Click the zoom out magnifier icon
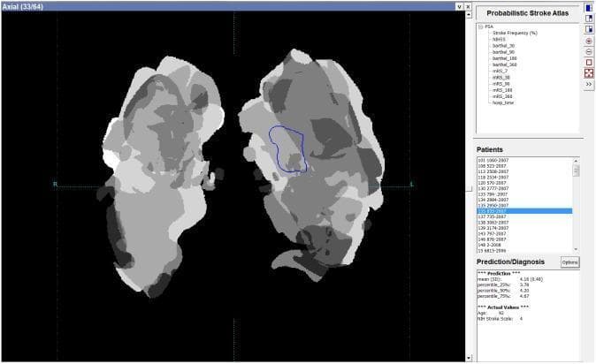Viewport: 596px width, 364px height. [589, 51]
